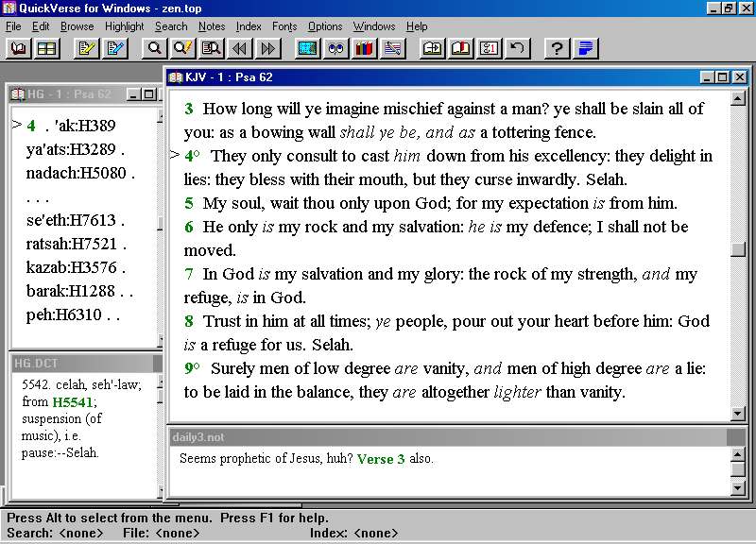Click down arrow of daily3.not scrollbar

point(738,487)
